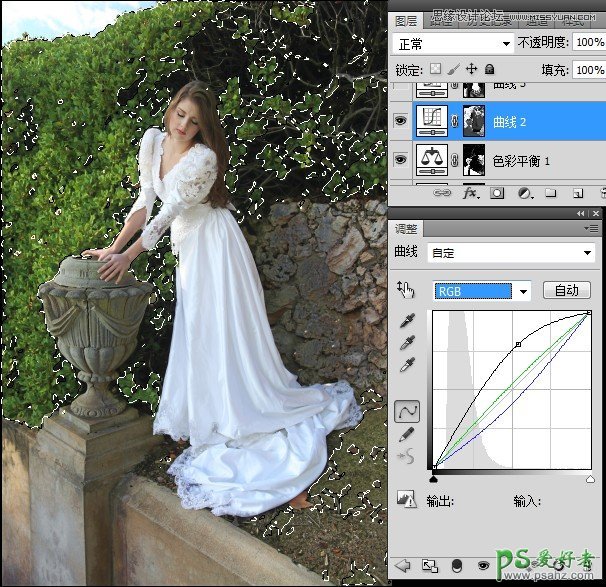Pick the black point eyedropper

pos(407,322)
